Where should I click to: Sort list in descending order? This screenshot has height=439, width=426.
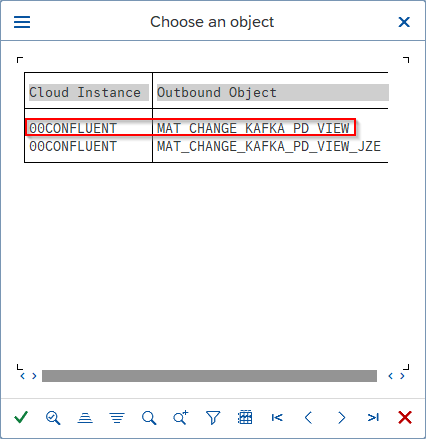(117, 418)
